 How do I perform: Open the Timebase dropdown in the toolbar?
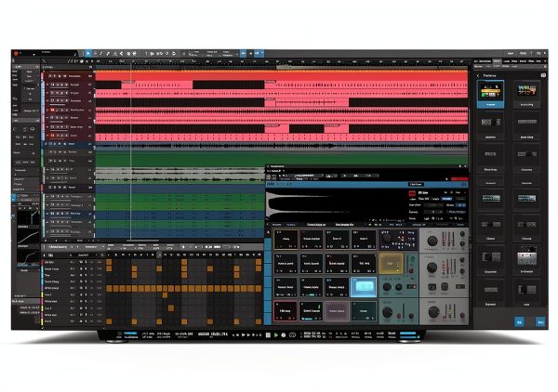point(212,53)
